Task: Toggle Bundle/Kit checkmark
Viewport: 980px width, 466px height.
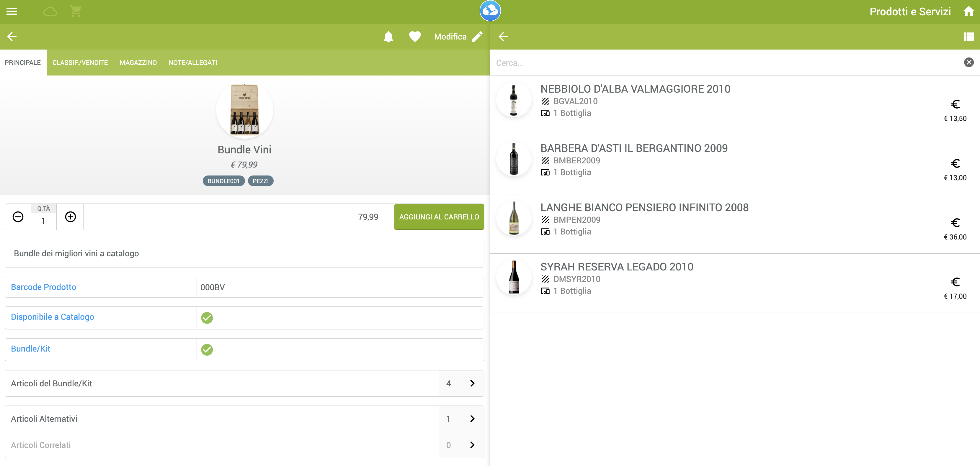Action: (207, 350)
